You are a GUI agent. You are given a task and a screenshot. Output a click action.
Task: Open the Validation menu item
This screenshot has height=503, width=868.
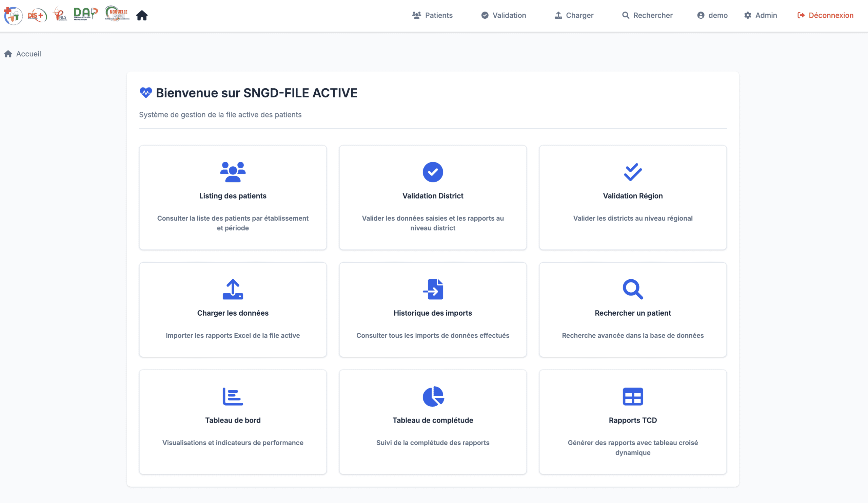503,15
